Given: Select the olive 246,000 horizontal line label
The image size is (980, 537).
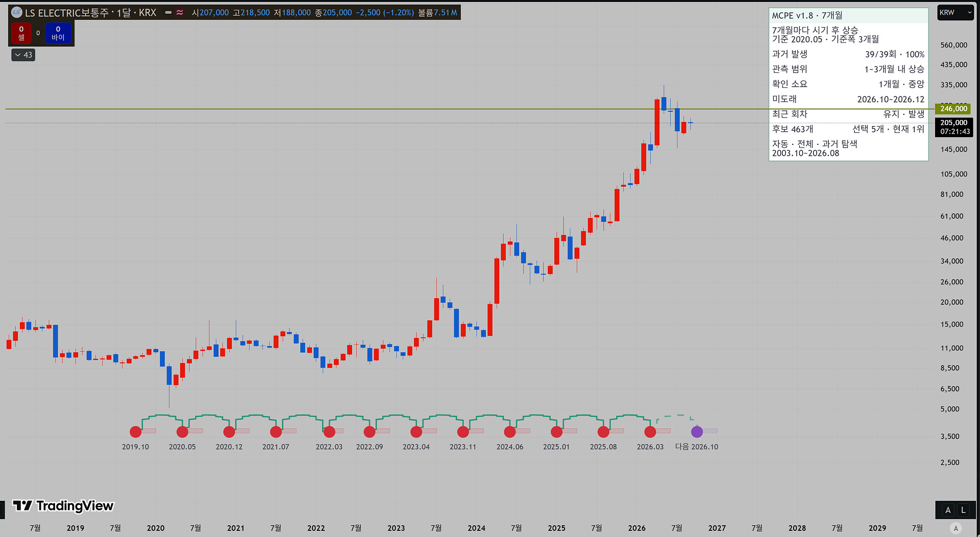Looking at the screenshot, I should (x=953, y=109).
